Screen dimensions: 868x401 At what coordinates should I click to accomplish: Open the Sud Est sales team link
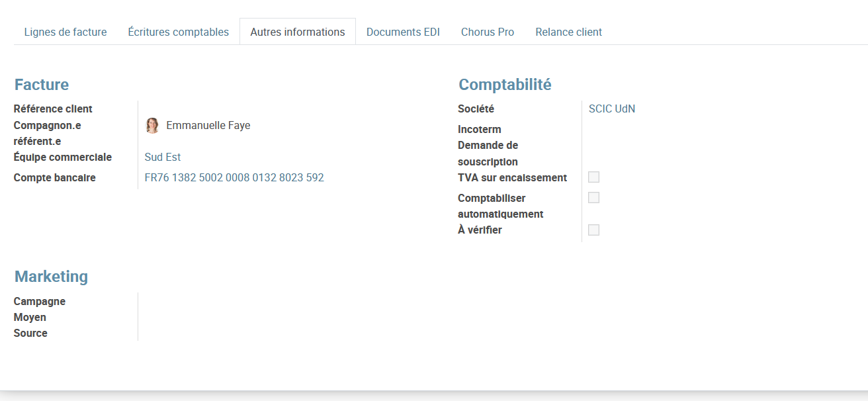(x=163, y=157)
